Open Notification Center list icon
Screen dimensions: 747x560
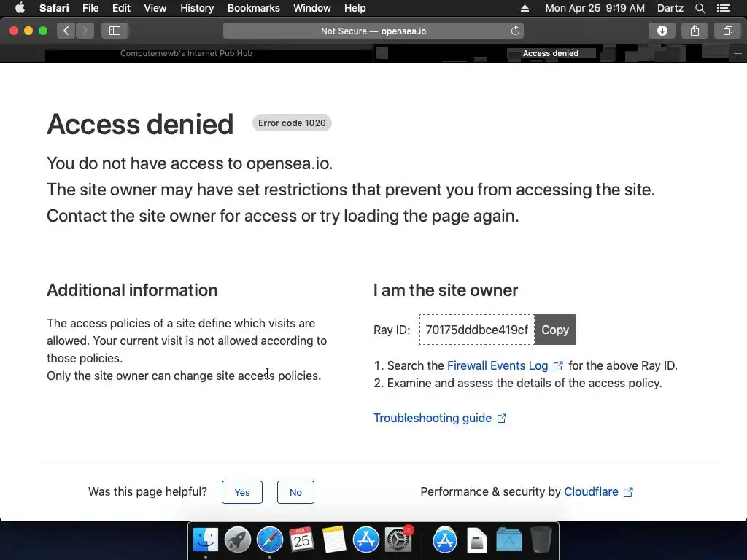pos(724,8)
